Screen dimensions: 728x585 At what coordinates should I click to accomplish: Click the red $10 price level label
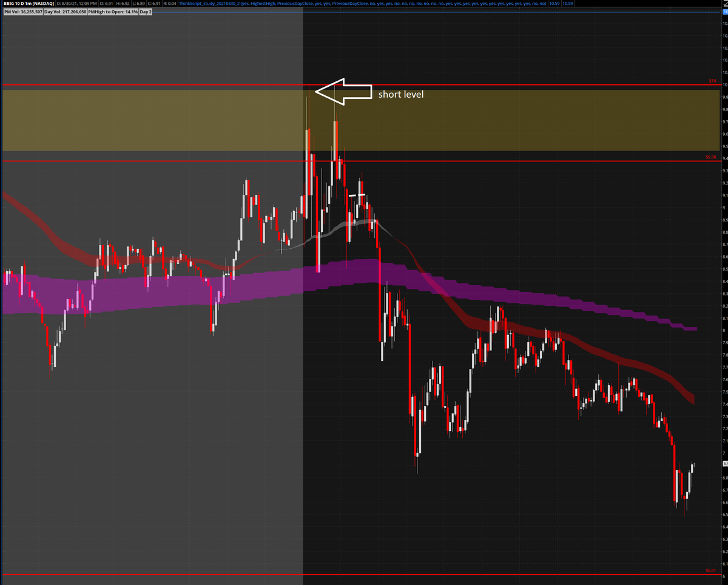712,81
